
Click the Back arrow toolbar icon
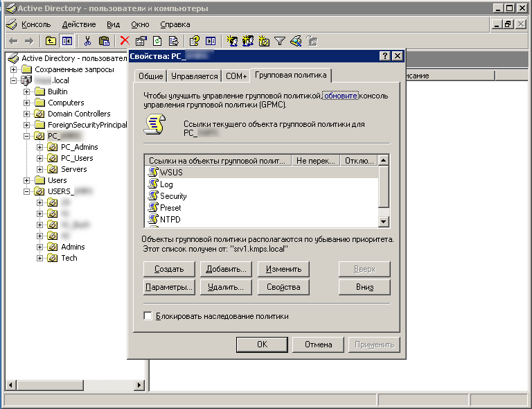13,41
